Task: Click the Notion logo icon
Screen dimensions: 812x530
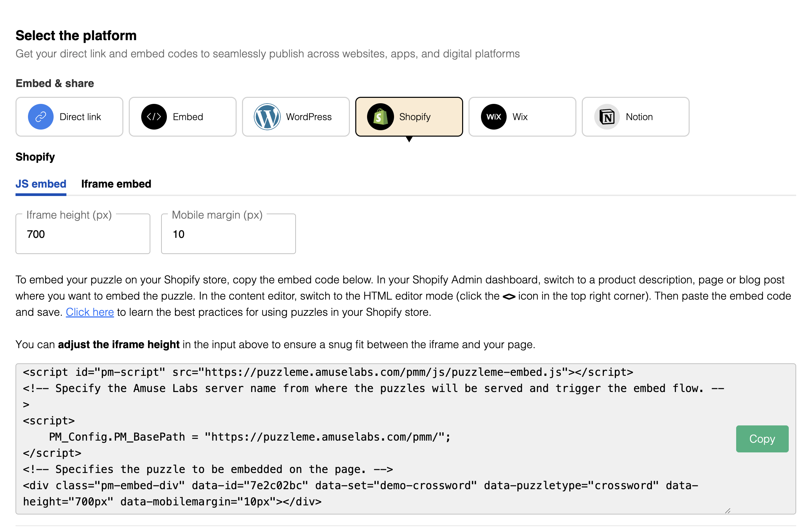Action: click(607, 117)
